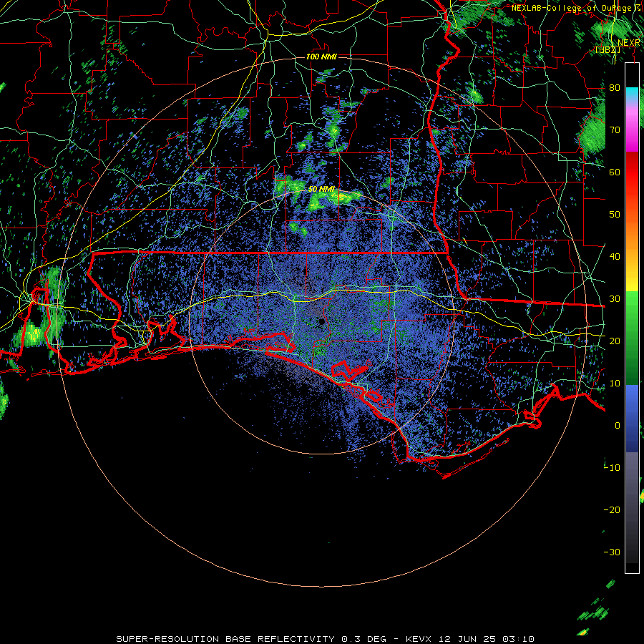Click the red segment of the color scale
Viewport: 644px width, 644px height.
click(632, 172)
